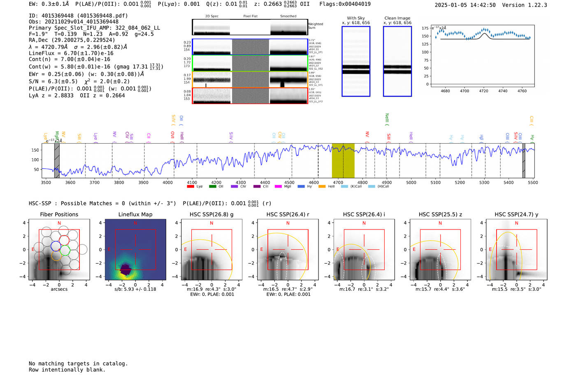Click the orange fiber circle in Fiber Positions
The height and width of the screenshot is (392, 576).
tap(57, 255)
